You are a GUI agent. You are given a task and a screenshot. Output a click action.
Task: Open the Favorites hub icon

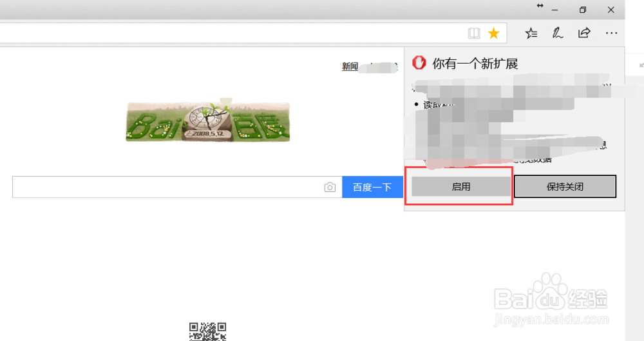[531, 34]
